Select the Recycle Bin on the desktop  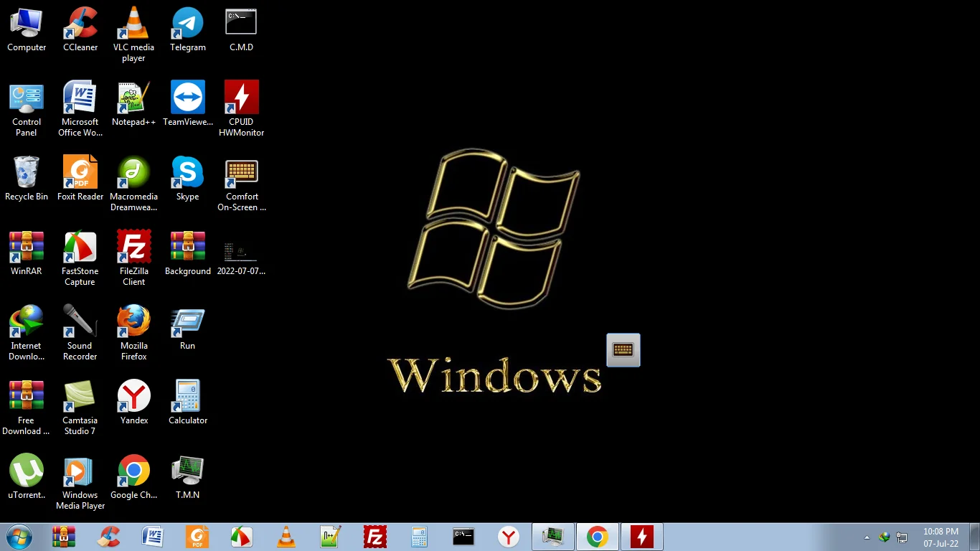coord(27,173)
